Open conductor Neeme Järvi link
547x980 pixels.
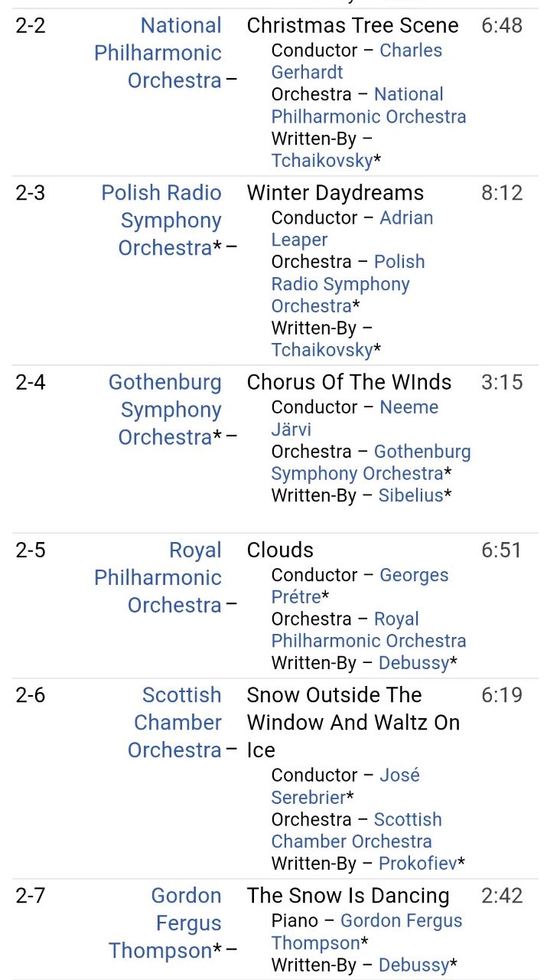(x=355, y=418)
